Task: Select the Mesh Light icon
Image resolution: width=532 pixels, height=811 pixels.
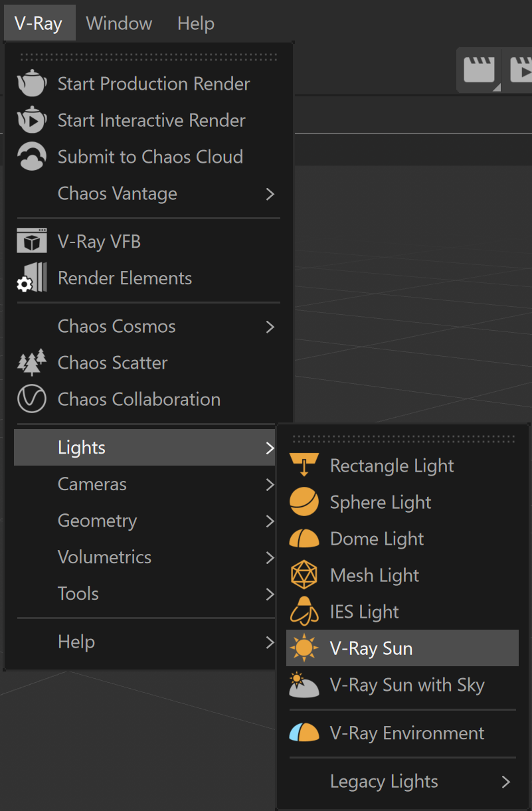Action: coord(304,575)
